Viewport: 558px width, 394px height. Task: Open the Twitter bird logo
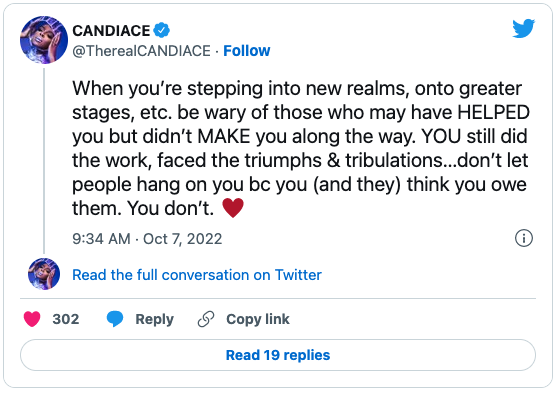[523, 28]
